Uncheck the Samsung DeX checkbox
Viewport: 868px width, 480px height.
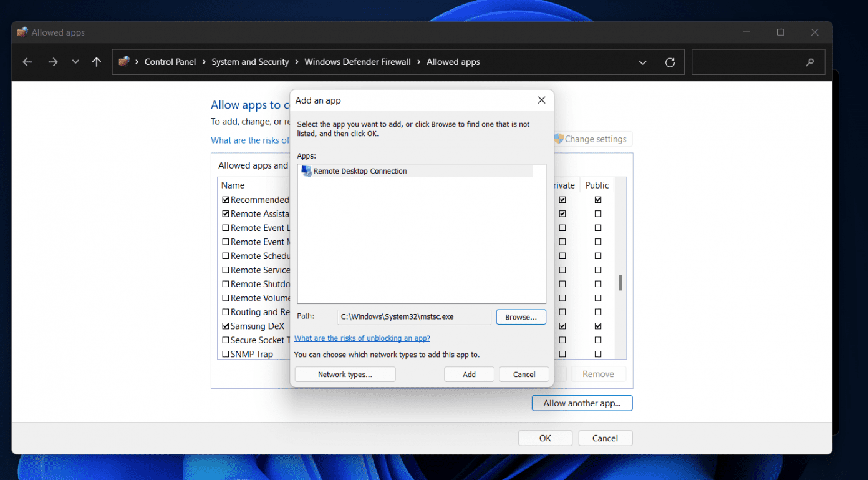225,326
